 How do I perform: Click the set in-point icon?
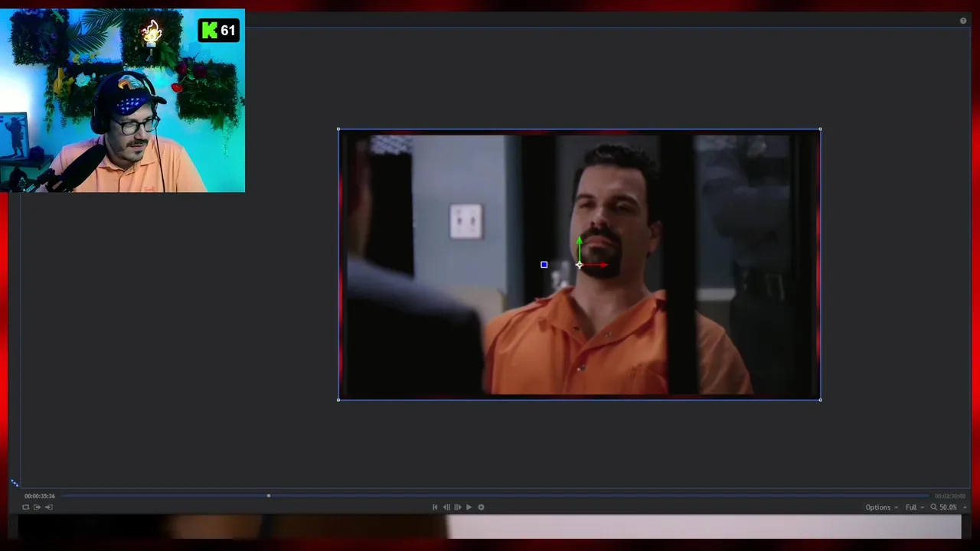(x=37, y=507)
